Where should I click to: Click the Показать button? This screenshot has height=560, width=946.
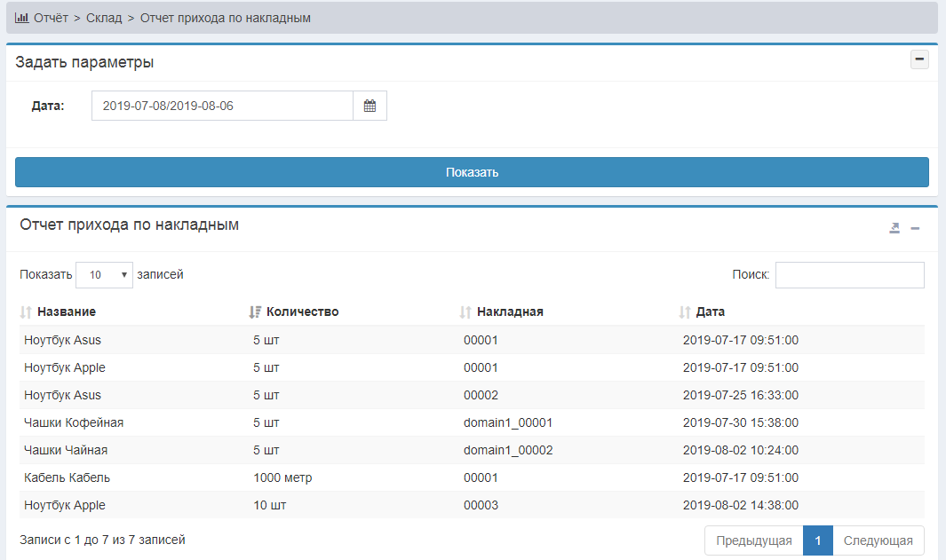[x=472, y=172]
